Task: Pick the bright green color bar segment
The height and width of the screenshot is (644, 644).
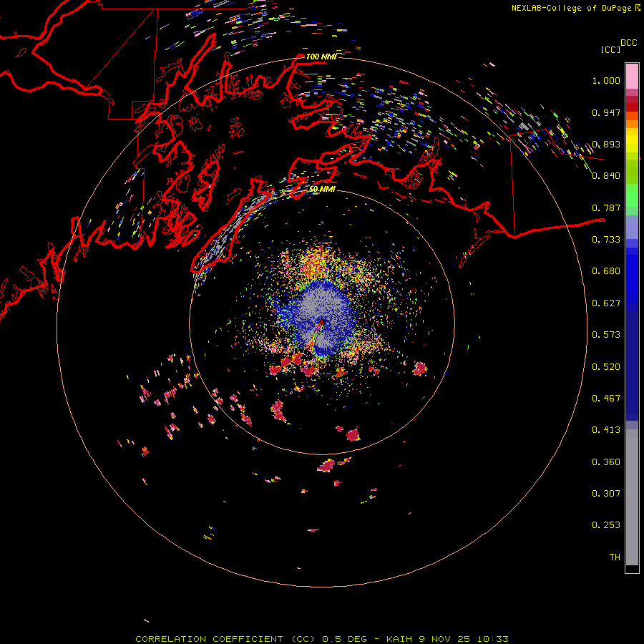Action: pos(632,195)
